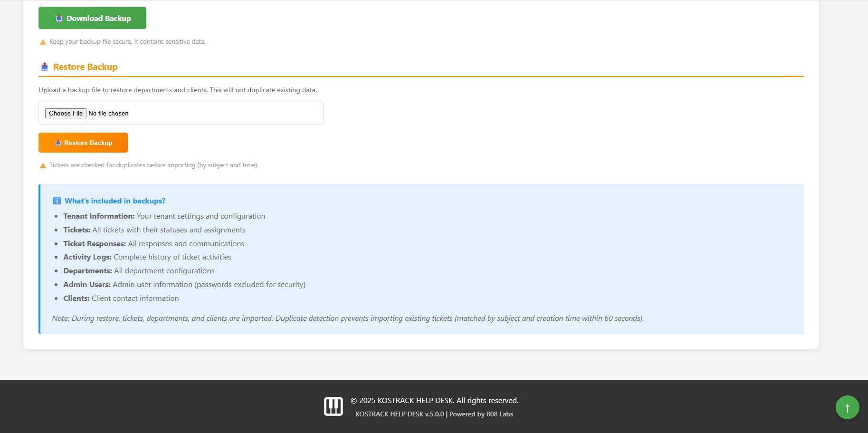This screenshot has height=433, width=868.
Task: Click the copyright text in the footer
Action: [x=434, y=400]
